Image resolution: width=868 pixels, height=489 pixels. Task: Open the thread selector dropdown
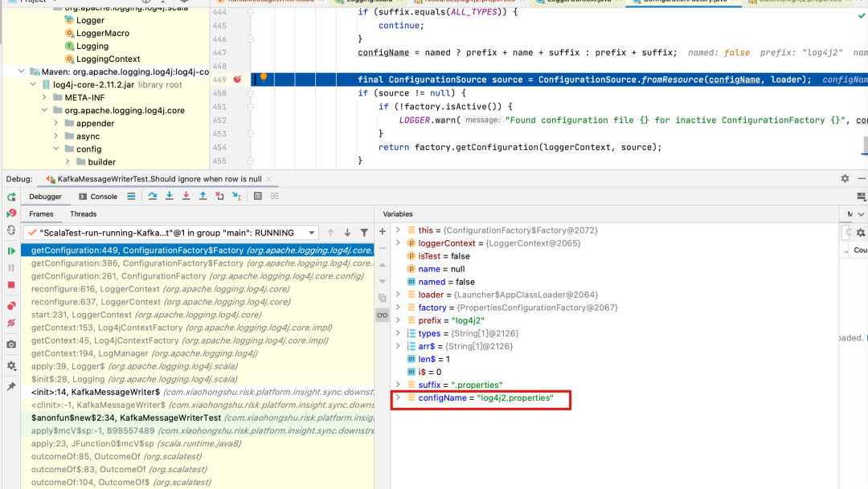pos(311,233)
